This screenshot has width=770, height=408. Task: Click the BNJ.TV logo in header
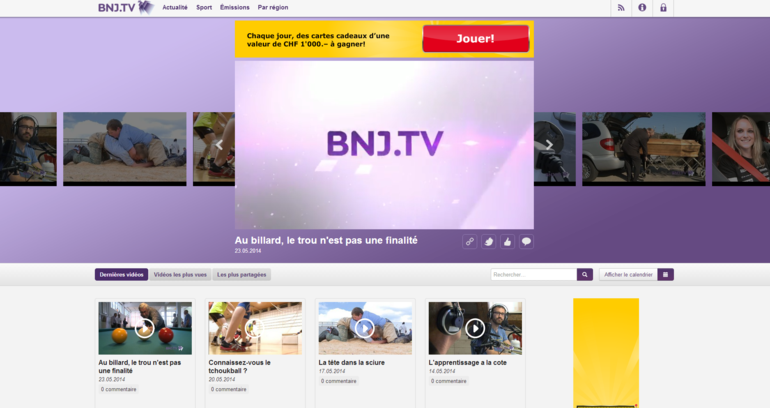(x=126, y=7)
